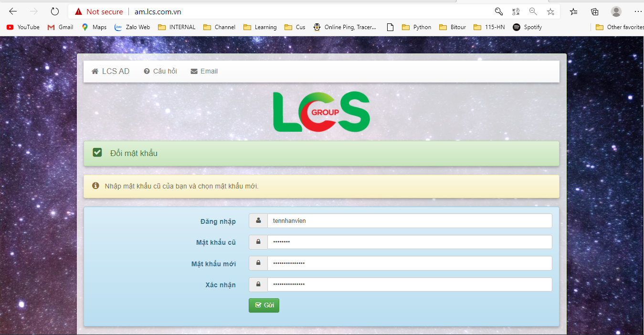644x335 pixels.
Task: Click the address bar URL am.lcs.com.vn
Action: 158,11
